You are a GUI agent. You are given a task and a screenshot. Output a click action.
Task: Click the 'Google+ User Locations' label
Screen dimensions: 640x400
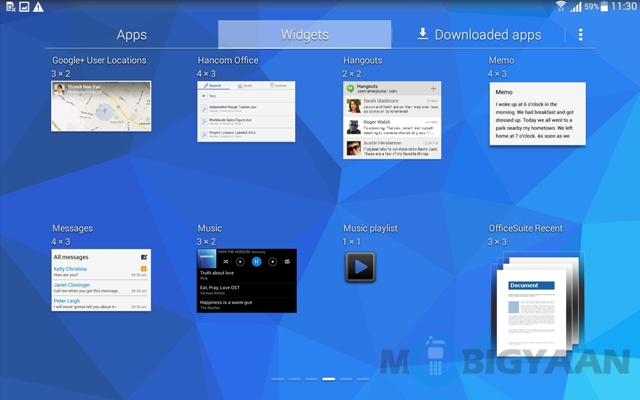pos(99,60)
